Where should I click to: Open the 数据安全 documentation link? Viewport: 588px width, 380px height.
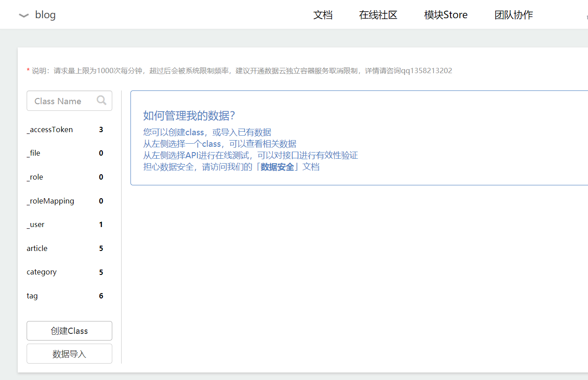pyautogui.click(x=277, y=167)
